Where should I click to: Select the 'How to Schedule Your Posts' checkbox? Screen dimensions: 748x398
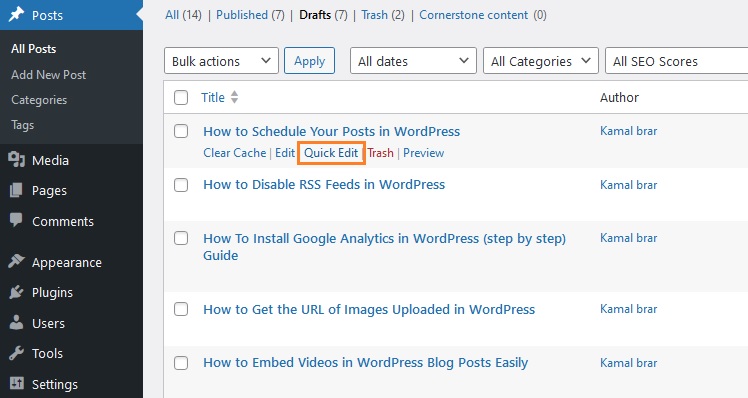tap(181, 131)
